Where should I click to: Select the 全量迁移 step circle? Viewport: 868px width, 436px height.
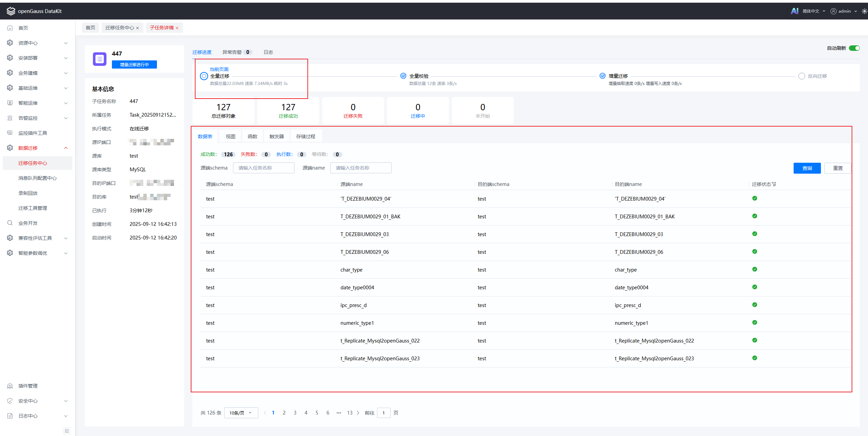coord(204,76)
